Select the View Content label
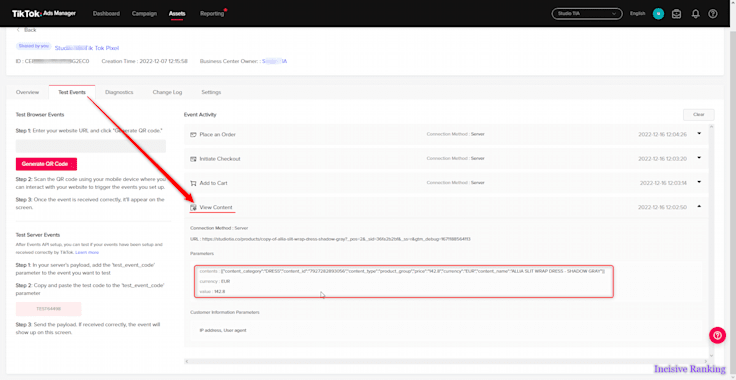The image size is (736, 380). pos(215,207)
